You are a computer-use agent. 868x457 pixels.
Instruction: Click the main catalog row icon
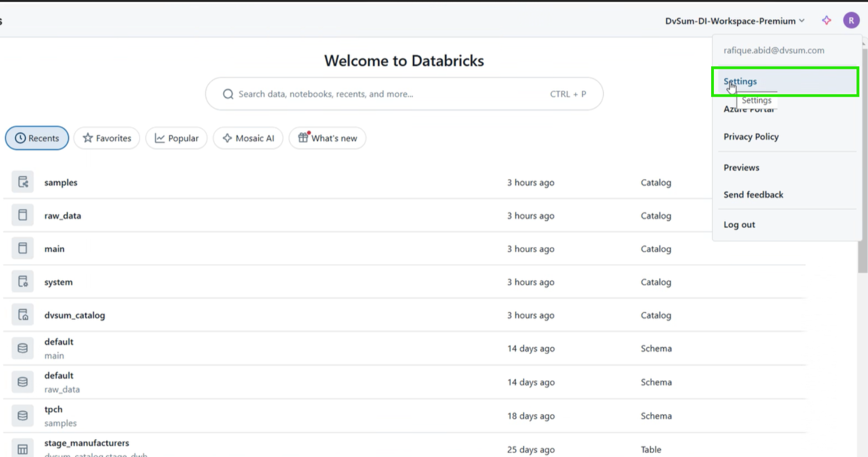point(23,249)
